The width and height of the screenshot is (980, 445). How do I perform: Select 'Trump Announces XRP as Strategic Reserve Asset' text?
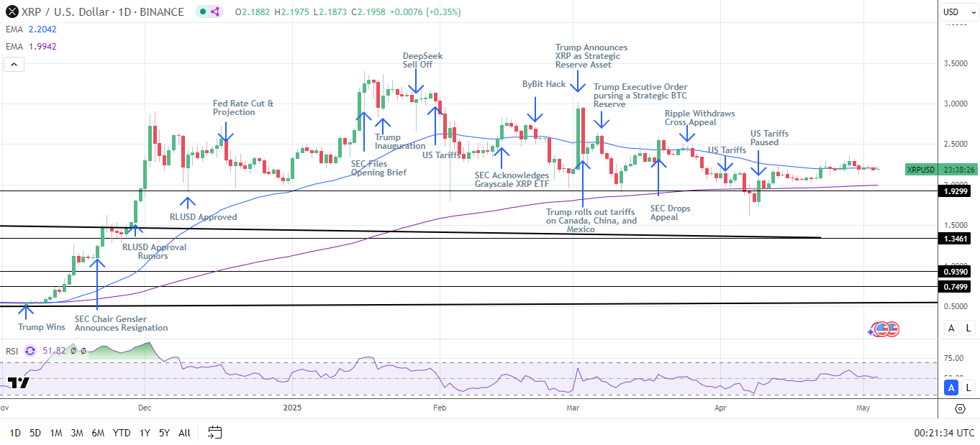(591, 56)
